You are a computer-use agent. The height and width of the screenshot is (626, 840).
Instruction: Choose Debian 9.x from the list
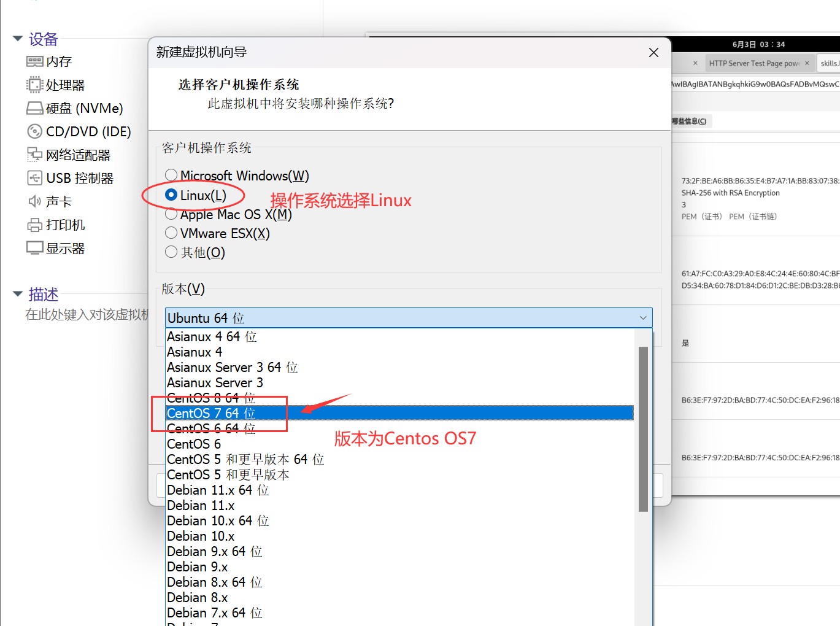(x=400, y=566)
